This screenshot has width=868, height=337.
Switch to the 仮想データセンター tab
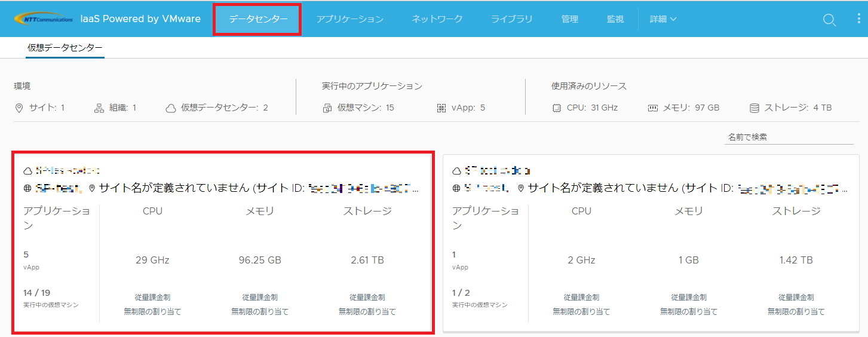tap(65, 48)
